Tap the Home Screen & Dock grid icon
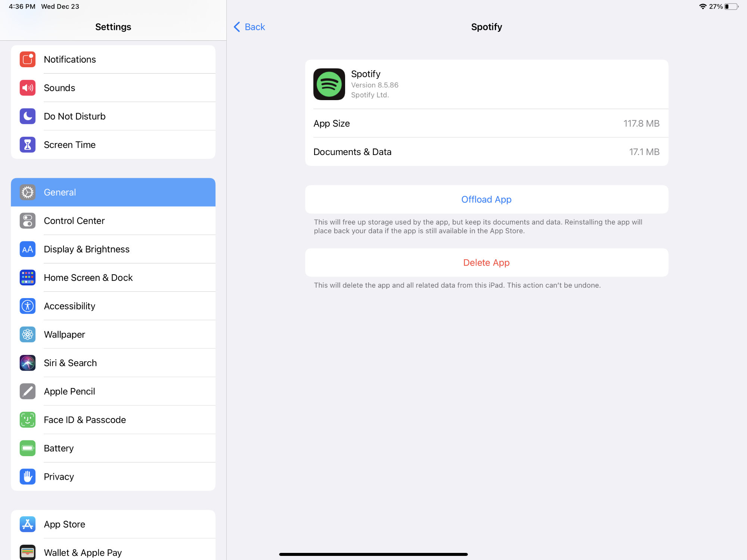747x560 pixels. tap(28, 278)
